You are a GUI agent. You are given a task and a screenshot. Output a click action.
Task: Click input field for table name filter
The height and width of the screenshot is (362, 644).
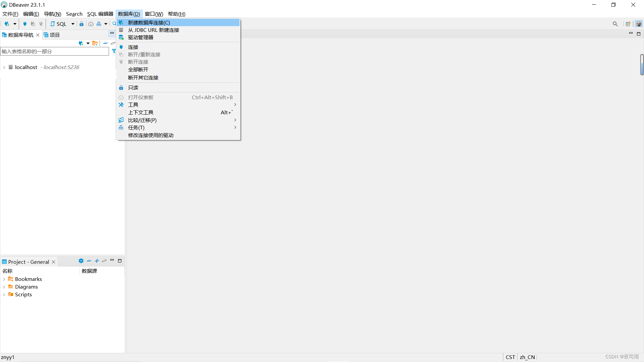click(x=54, y=51)
